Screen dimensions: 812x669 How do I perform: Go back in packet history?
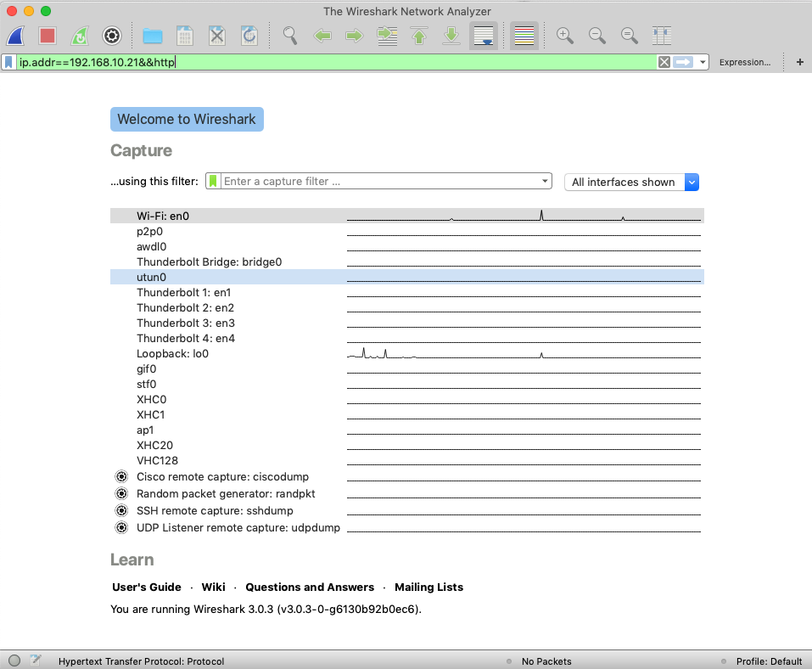click(322, 36)
